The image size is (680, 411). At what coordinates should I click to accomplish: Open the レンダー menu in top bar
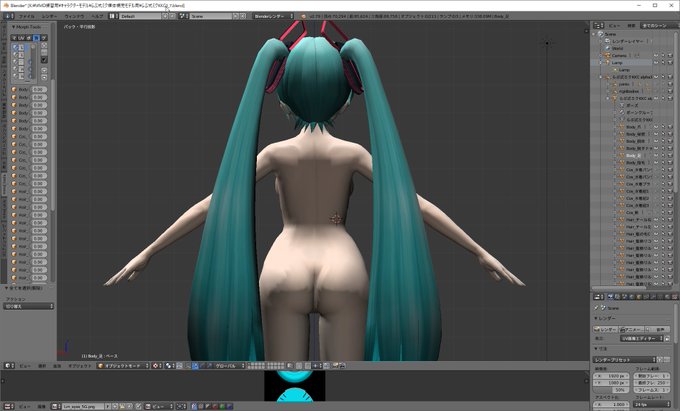(49, 16)
